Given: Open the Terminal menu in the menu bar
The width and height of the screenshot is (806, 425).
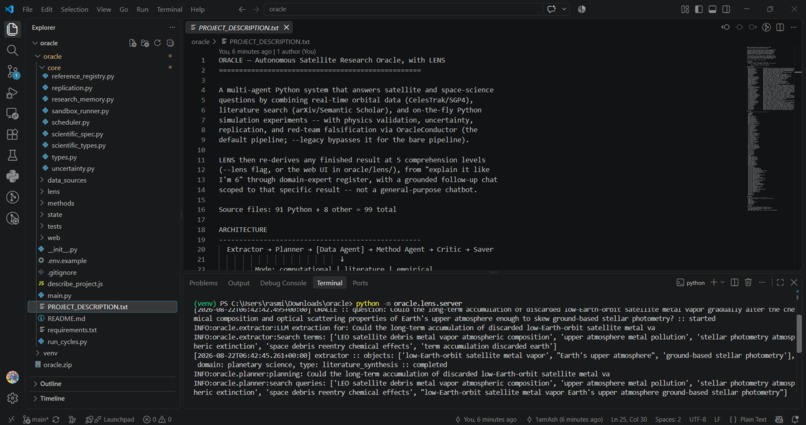Looking at the screenshot, I should [169, 9].
